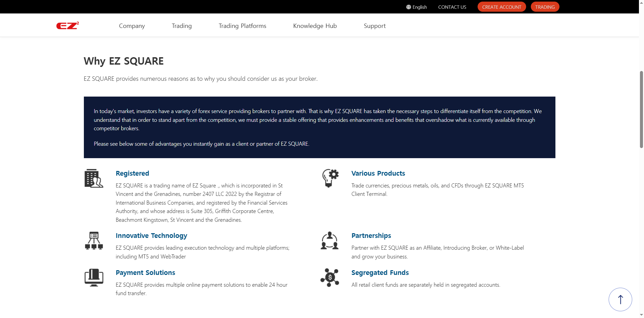644x318 pixels.
Task: Expand the Trading Platforms menu
Action: point(242,26)
